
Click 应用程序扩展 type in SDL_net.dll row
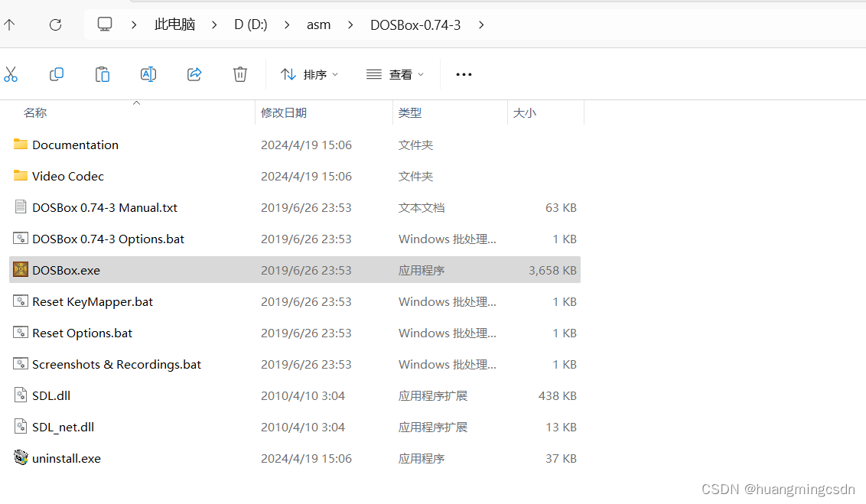tap(433, 428)
